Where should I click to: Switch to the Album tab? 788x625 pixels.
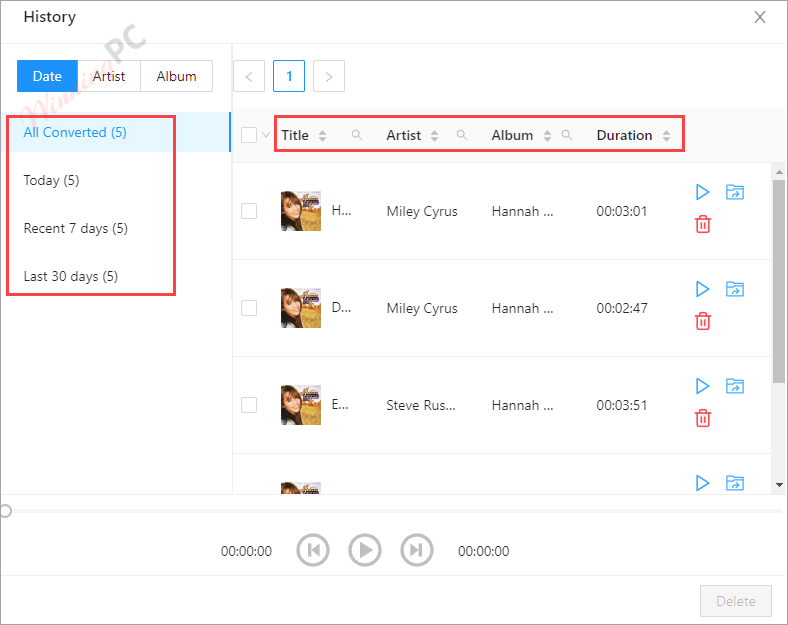pyautogui.click(x=176, y=76)
